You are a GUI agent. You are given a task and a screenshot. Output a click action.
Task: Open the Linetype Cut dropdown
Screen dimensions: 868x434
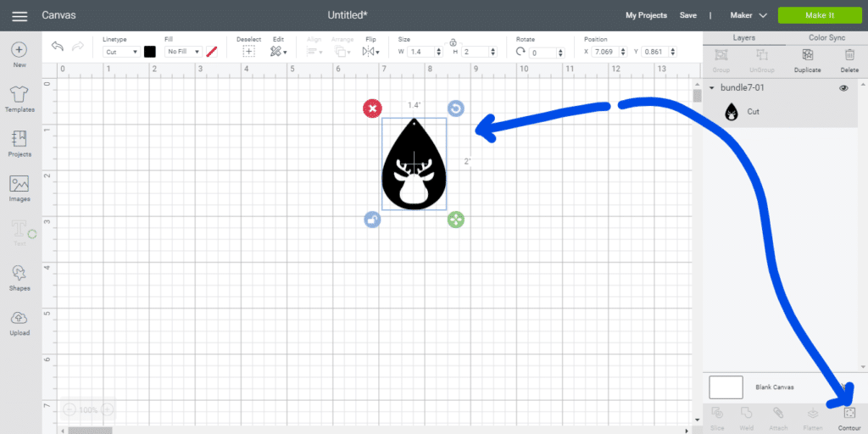click(121, 52)
